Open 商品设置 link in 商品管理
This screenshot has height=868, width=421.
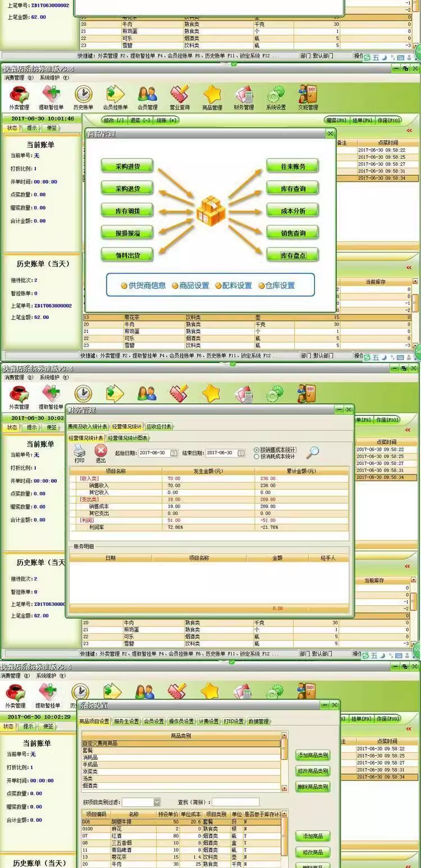tap(191, 286)
